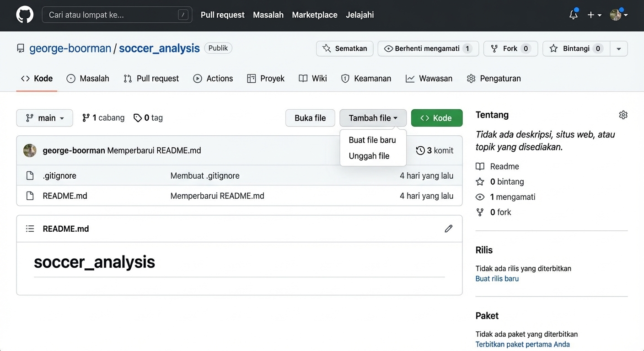View the '1 cabang' branches link

pyautogui.click(x=103, y=118)
